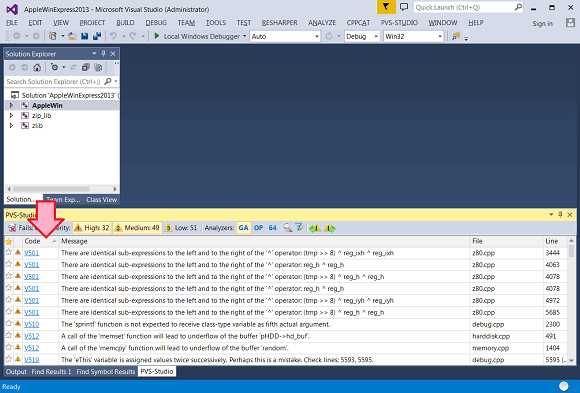Jump to previous PVS-Studio warning arrow icon
The image size is (580, 393).
coord(315,228)
